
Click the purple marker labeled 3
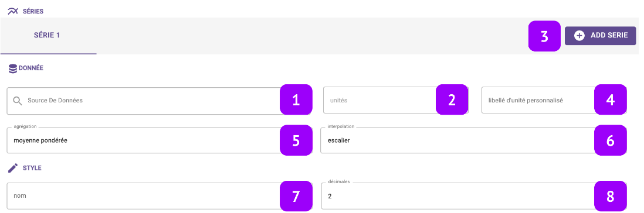[544, 36]
